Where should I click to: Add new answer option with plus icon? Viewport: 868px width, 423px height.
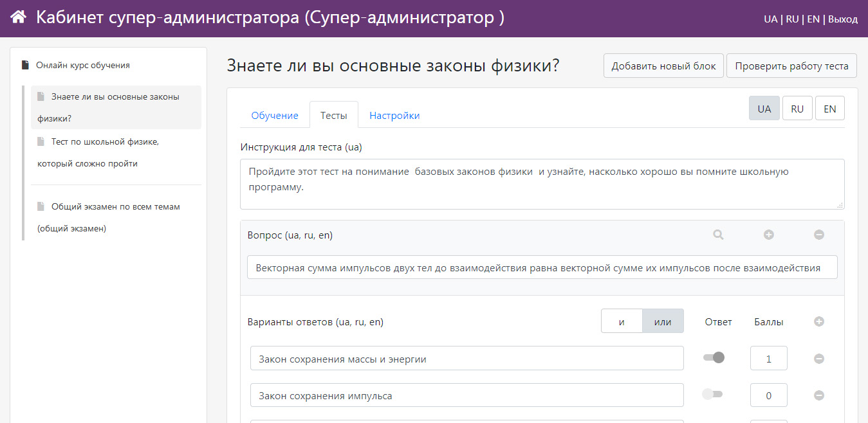[x=819, y=321]
